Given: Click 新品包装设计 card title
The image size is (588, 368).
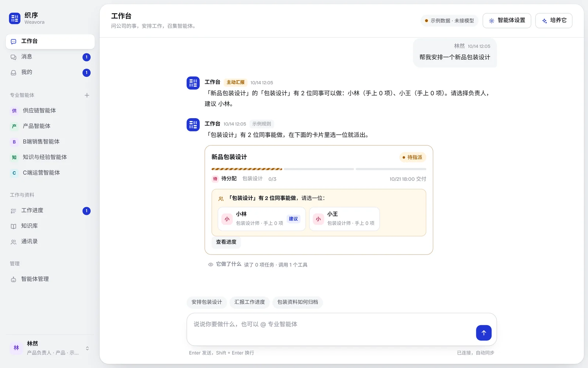Looking at the screenshot, I should 229,157.
